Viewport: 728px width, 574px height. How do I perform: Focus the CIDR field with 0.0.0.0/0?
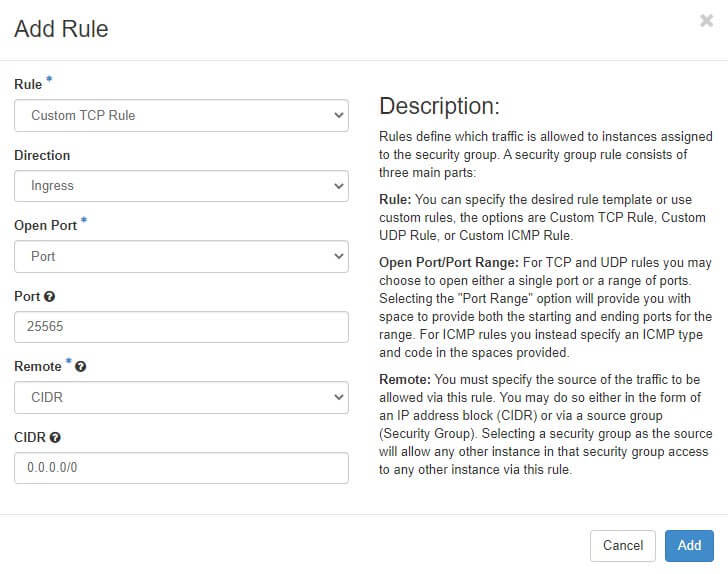181,468
